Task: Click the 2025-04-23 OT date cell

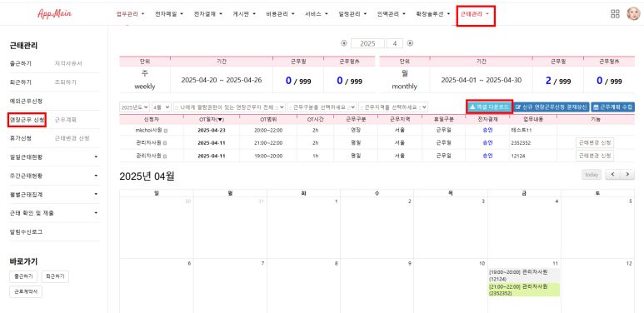Action: pyautogui.click(x=212, y=130)
